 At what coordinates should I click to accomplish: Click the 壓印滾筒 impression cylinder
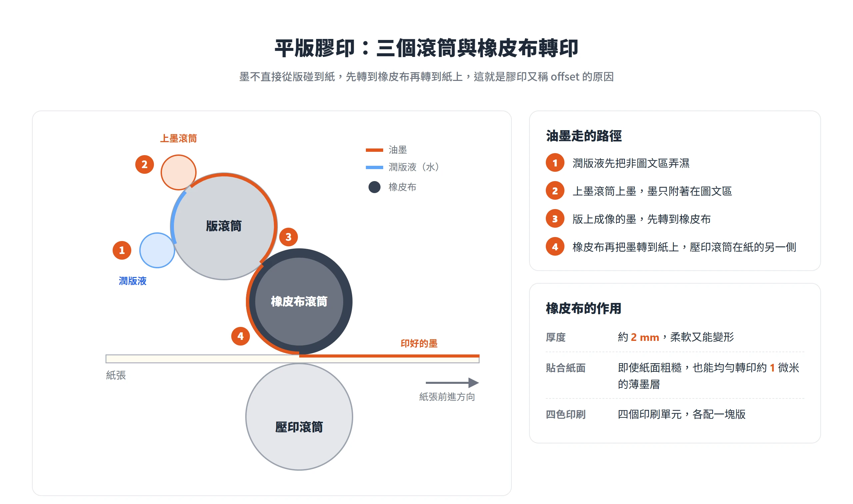[x=299, y=417]
